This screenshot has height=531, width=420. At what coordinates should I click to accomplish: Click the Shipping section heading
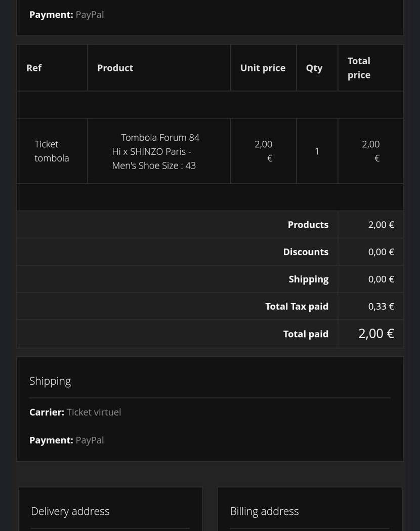(x=50, y=381)
